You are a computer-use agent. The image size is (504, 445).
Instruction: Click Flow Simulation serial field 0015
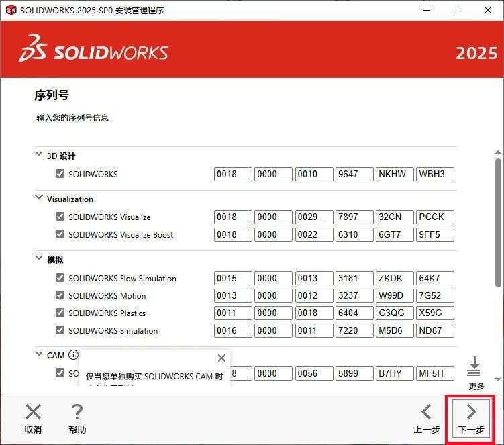point(233,278)
